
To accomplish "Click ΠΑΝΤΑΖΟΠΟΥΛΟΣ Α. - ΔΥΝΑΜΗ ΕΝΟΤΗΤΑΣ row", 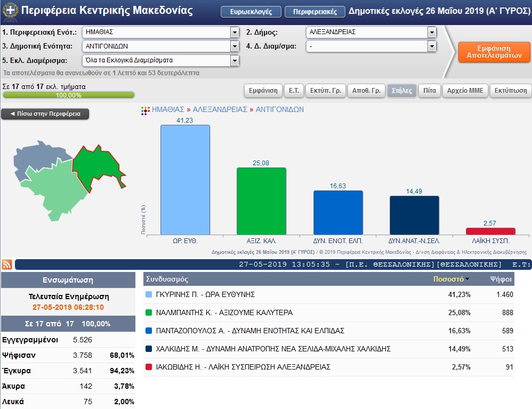I will 329,331.
